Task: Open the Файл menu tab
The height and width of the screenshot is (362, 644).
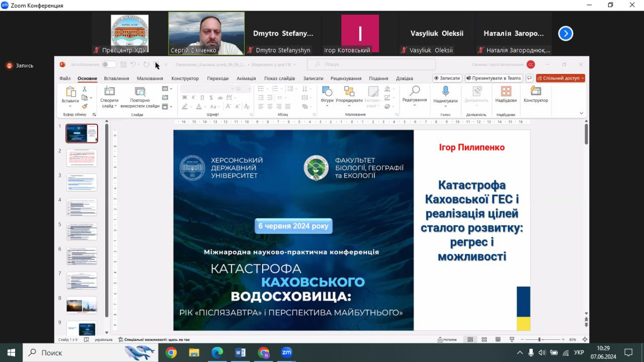Action: click(x=65, y=79)
